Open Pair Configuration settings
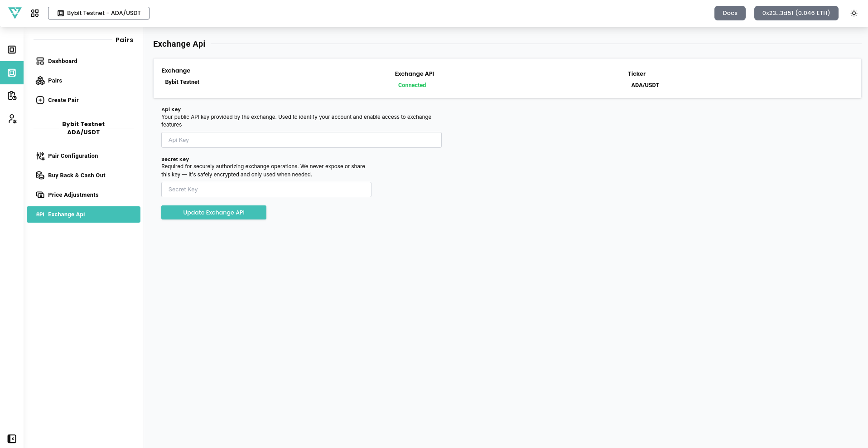This screenshot has width=868, height=448. tap(72, 156)
